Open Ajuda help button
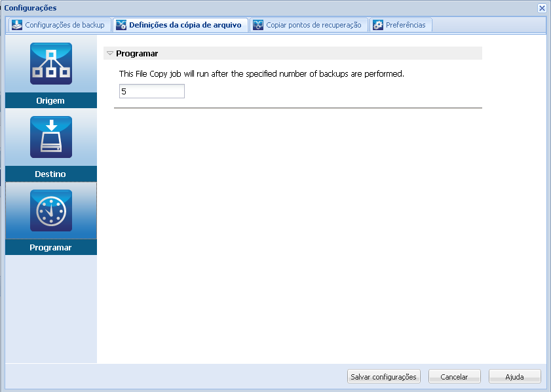 pyautogui.click(x=514, y=376)
